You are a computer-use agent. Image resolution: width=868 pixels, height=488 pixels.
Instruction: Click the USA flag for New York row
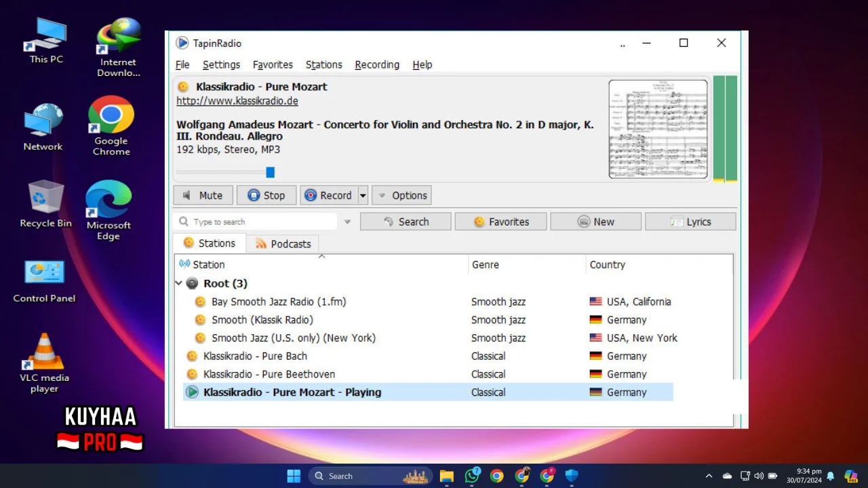pyautogui.click(x=596, y=338)
